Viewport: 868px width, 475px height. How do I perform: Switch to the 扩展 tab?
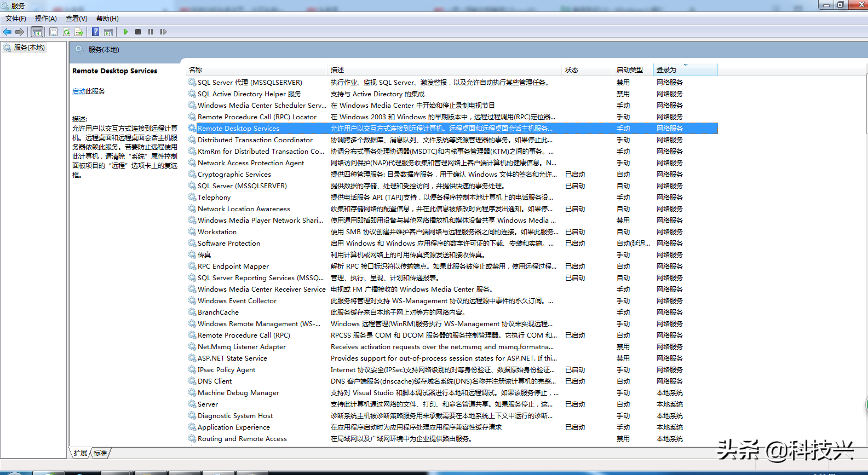click(81, 453)
